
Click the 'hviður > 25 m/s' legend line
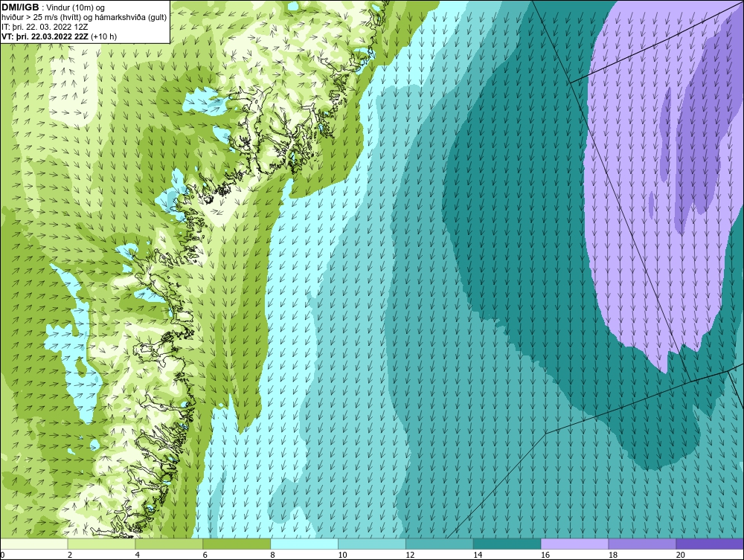coord(84,17)
